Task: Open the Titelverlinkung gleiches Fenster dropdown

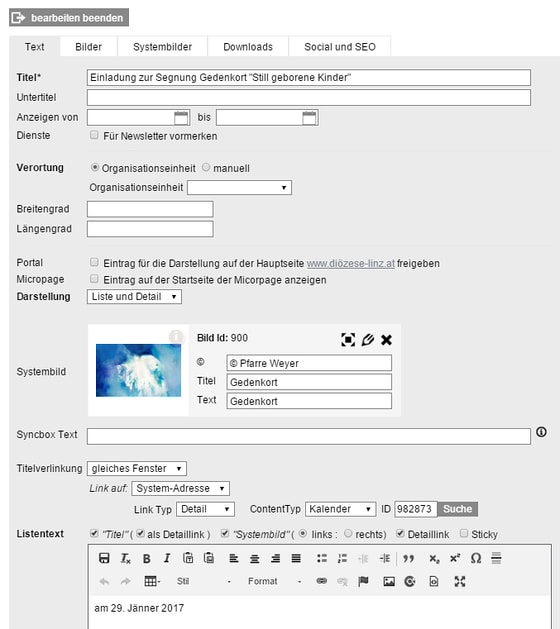Action: click(137, 468)
